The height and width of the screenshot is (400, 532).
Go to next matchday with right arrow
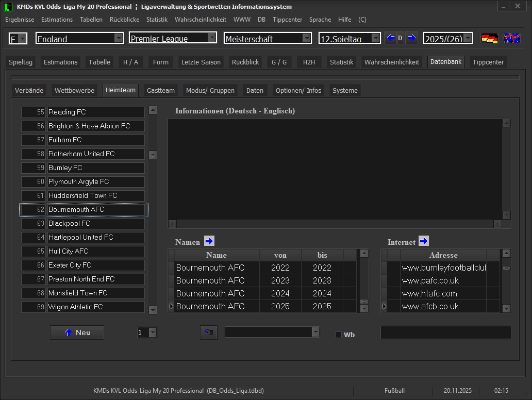411,38
